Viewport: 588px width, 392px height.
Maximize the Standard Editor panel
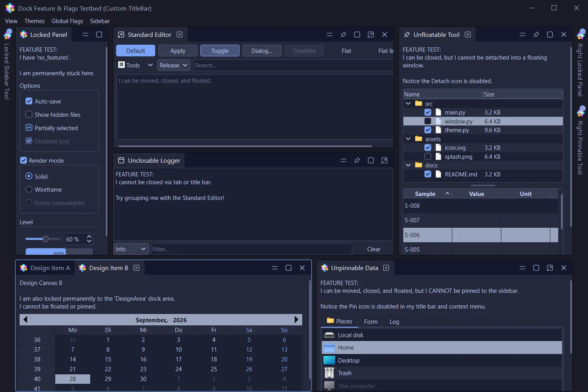(357, 34)
